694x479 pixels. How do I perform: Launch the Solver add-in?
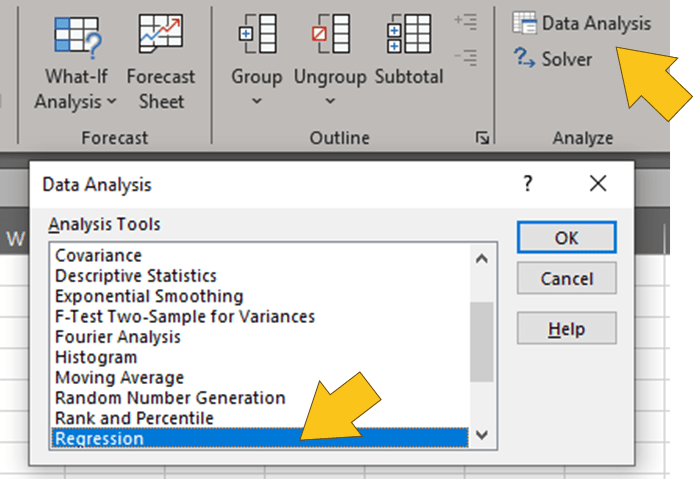(552, 59)
